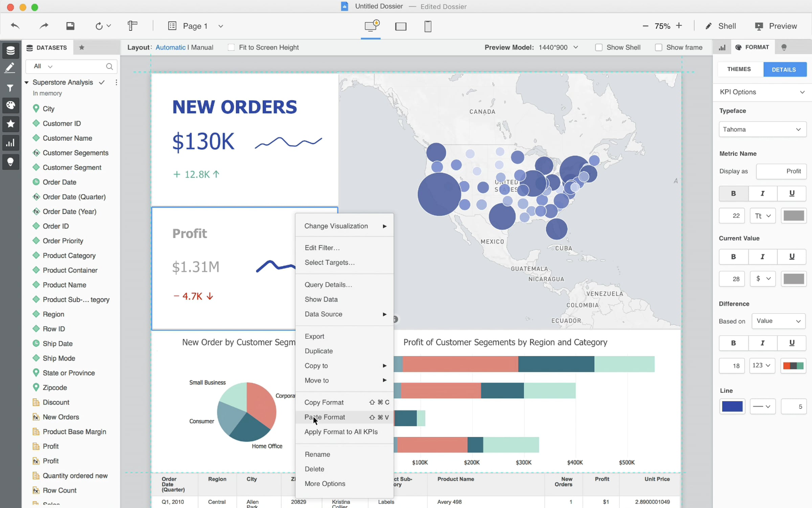
Task: Switch to the tablet landscape view icon
Action: (x=401, y=26)
